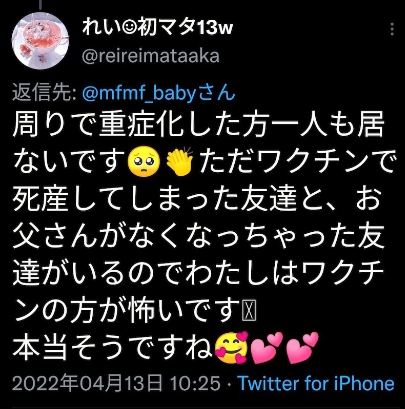Click the line starting 父さんがなく

click(x=197, y=237)
